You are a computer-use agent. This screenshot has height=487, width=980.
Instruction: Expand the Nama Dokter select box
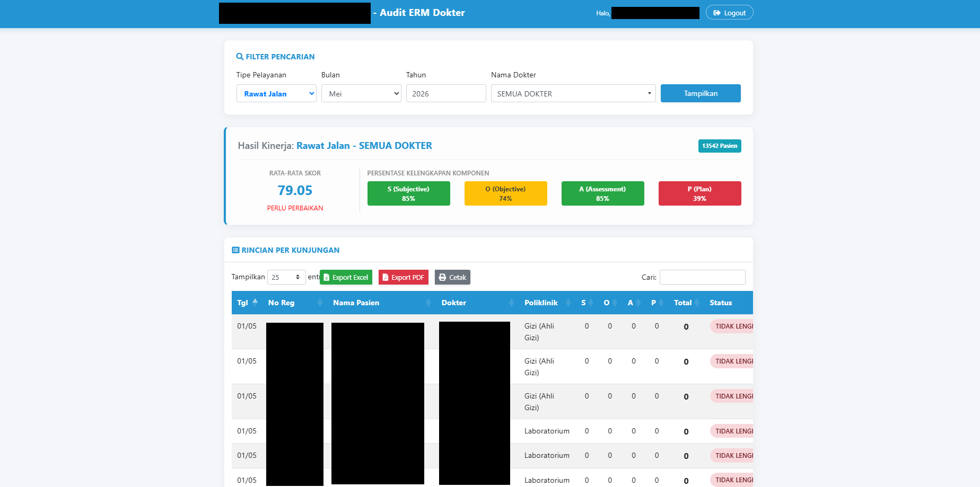click(x=573, y=93)
